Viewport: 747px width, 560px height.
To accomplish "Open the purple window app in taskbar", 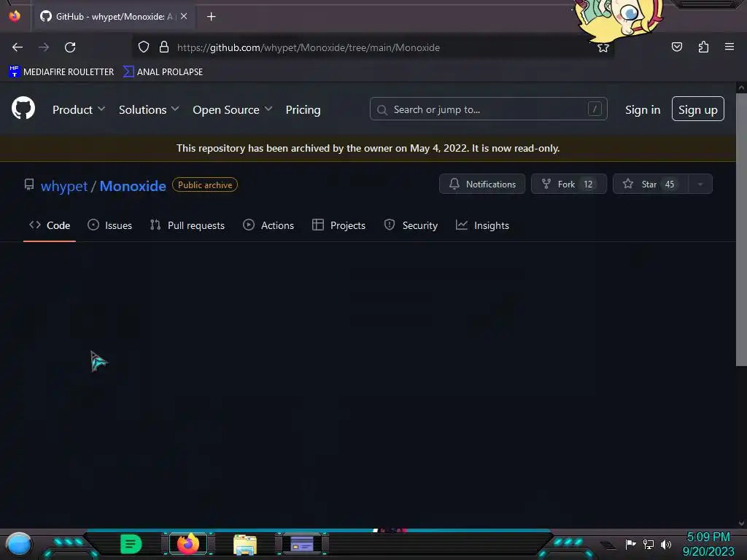I will 302,544.
